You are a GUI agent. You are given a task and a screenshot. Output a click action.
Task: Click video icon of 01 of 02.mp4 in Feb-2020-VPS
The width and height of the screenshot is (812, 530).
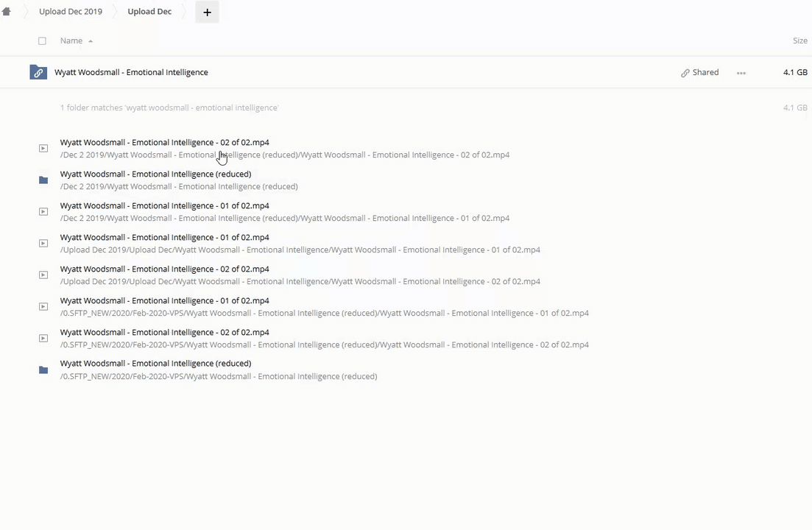tap(43, 306)
